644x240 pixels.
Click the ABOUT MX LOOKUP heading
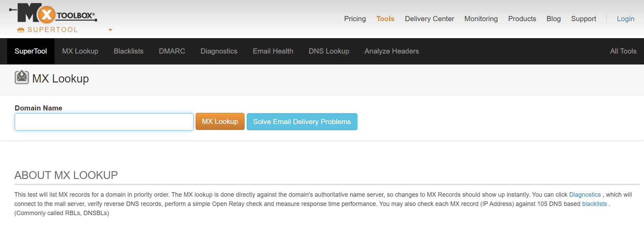[66, 175]
